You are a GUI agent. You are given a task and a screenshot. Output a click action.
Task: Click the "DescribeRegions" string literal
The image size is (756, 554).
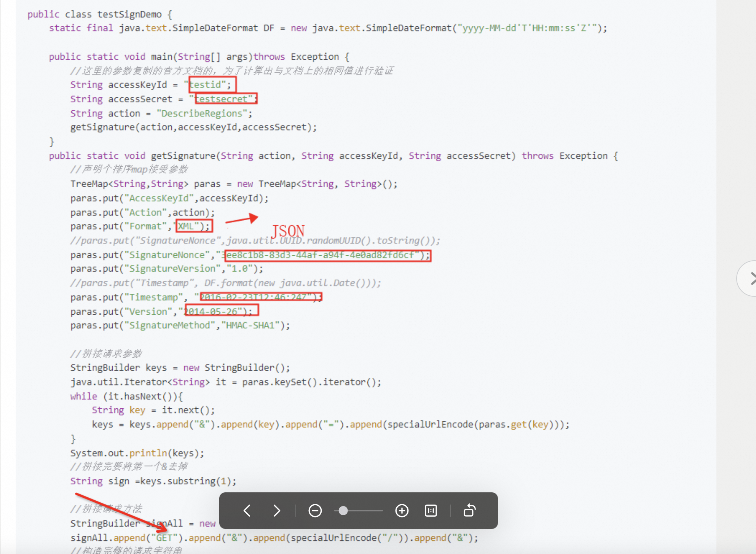pos(202,113)
